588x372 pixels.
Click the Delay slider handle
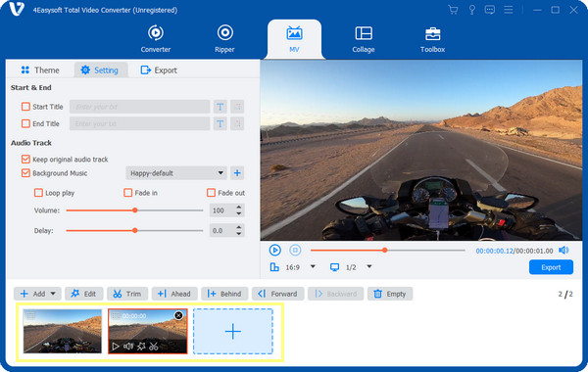[135, 231]
